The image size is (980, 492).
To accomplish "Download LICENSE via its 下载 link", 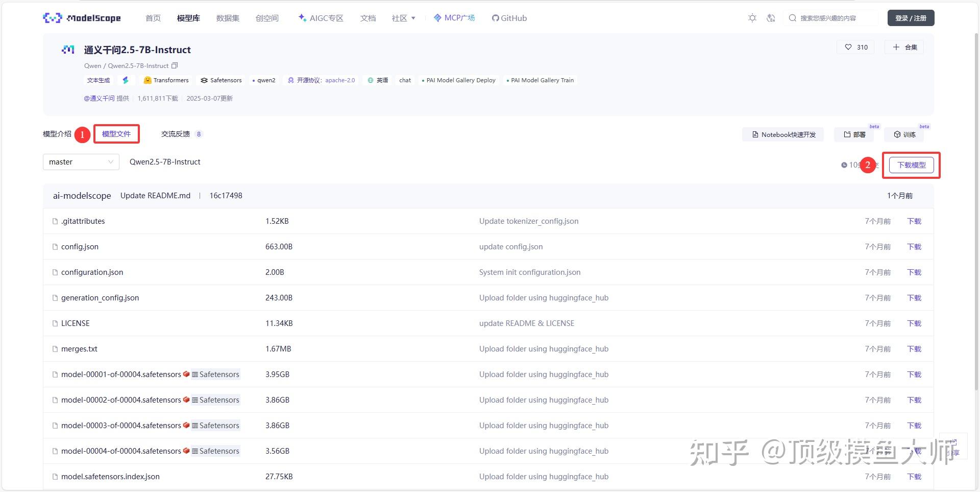I will [x=914, y=323].
